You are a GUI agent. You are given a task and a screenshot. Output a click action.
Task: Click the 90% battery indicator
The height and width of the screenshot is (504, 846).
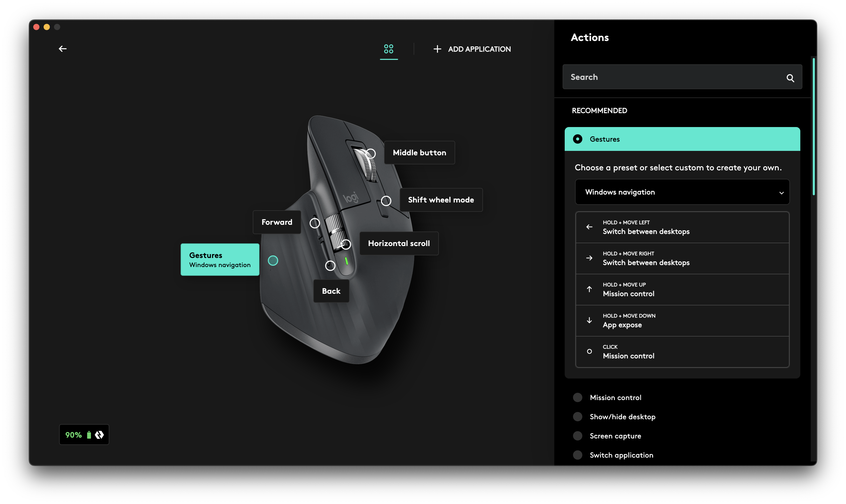coord(84,435)
